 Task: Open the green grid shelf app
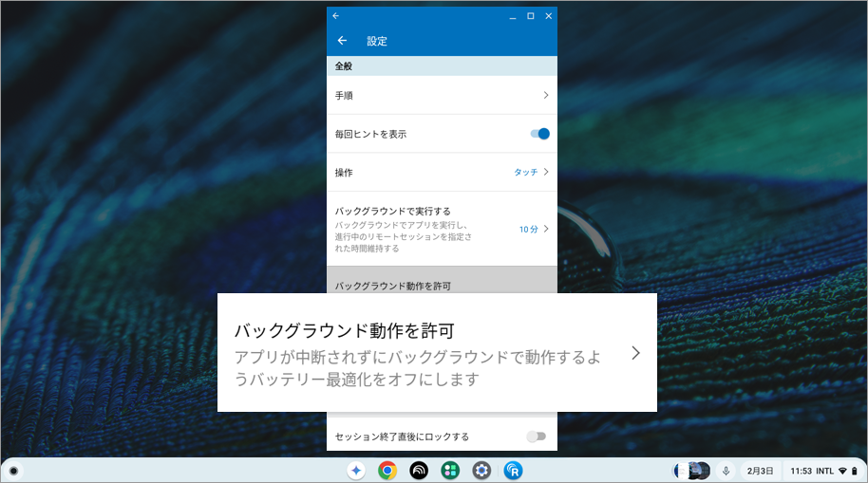(450, 471)
